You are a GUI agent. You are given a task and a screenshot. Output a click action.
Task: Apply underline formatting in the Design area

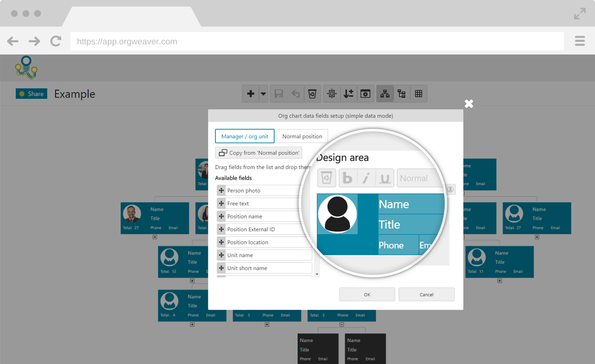386,178
